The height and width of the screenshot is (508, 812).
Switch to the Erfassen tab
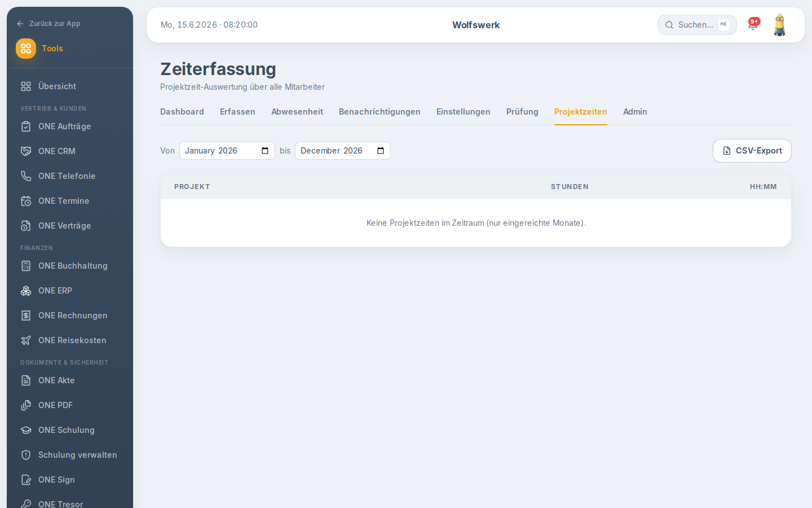237,112
